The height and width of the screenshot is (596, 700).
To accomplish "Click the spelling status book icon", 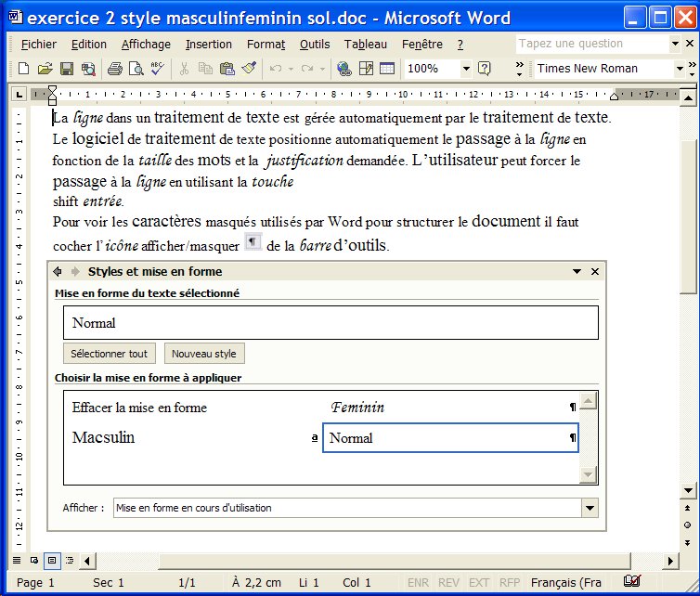I will click(631, 581).
